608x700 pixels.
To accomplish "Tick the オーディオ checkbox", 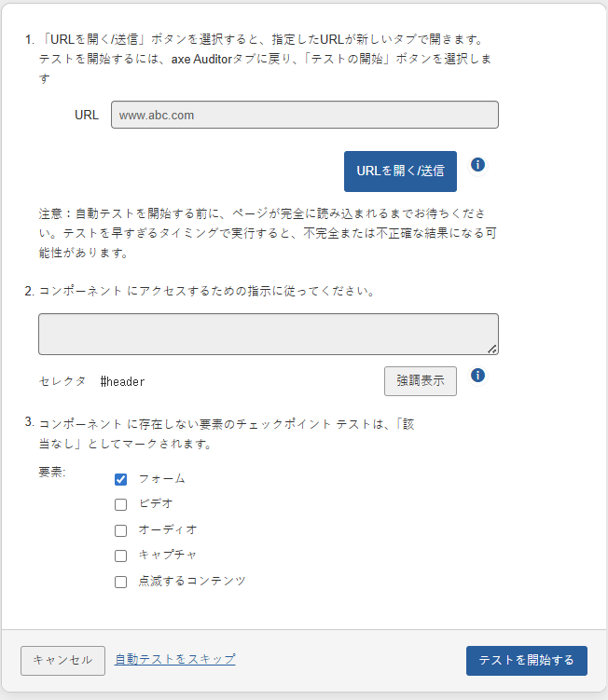I will (120, 530).
